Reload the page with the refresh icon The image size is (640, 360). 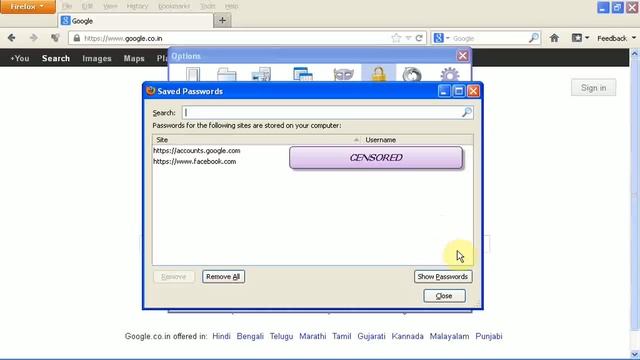(x=419, y=38)
